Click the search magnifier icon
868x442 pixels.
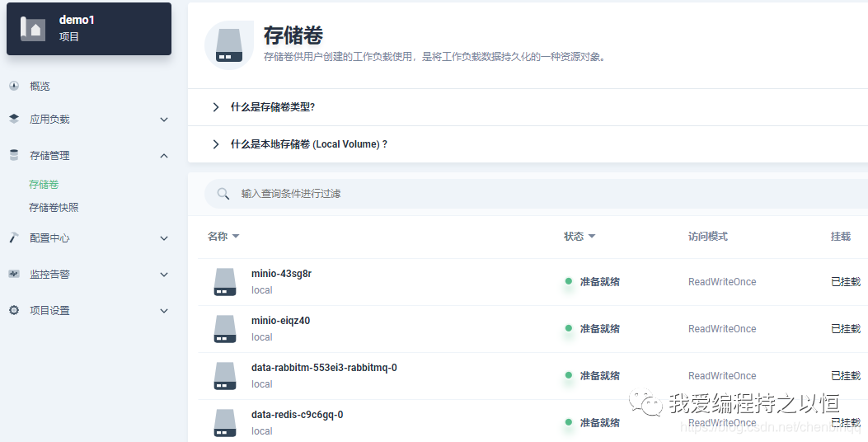(x=223, y=194)
